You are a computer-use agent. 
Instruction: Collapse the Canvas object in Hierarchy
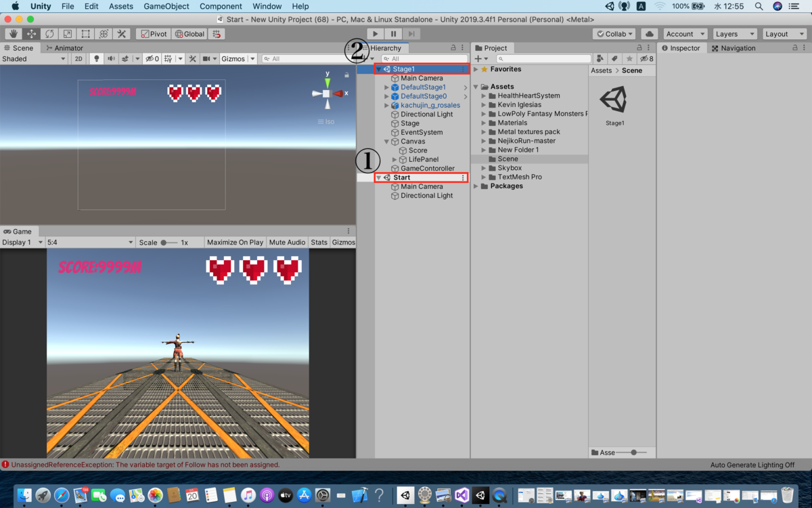(x=386, y=142)
